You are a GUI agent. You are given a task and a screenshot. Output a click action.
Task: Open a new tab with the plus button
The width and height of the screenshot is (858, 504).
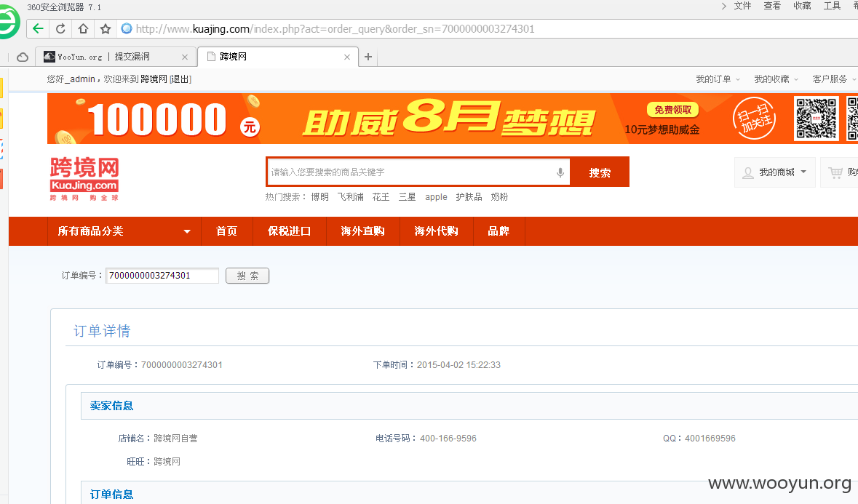coord(368,57)
